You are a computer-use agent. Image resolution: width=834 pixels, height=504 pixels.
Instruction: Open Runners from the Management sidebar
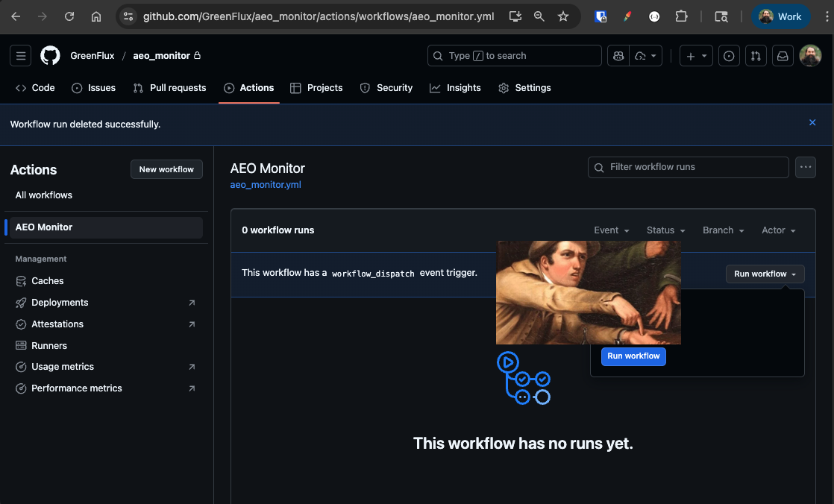49,345
